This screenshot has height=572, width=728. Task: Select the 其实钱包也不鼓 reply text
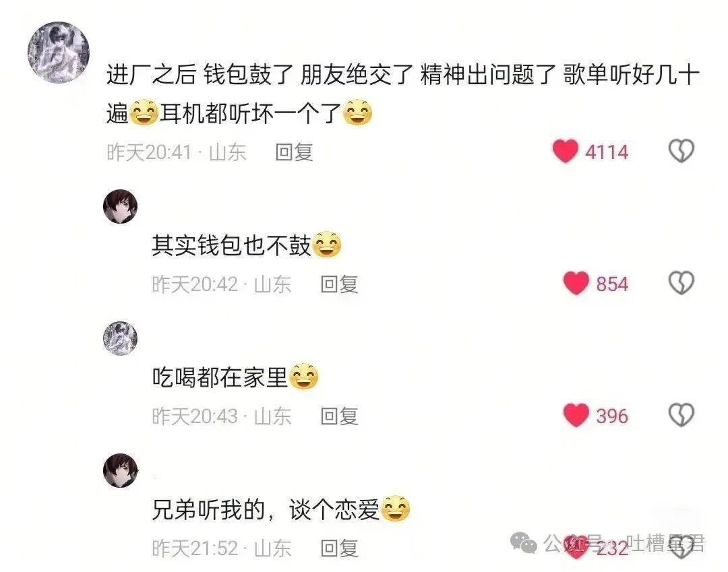(x=247, y=245)
